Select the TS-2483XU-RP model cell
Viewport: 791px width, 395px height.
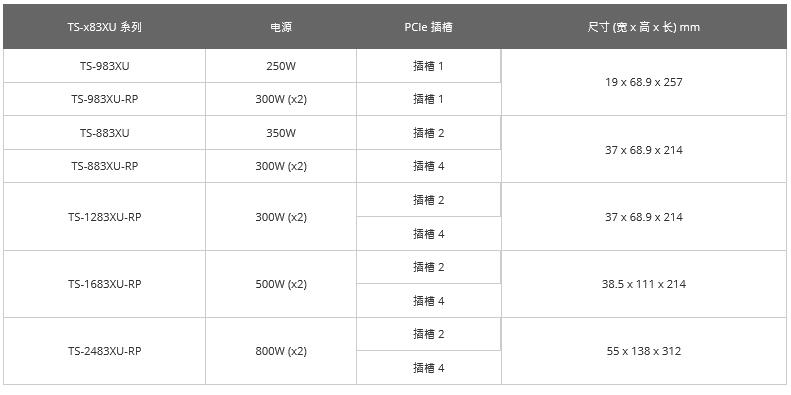coord(104,351)
